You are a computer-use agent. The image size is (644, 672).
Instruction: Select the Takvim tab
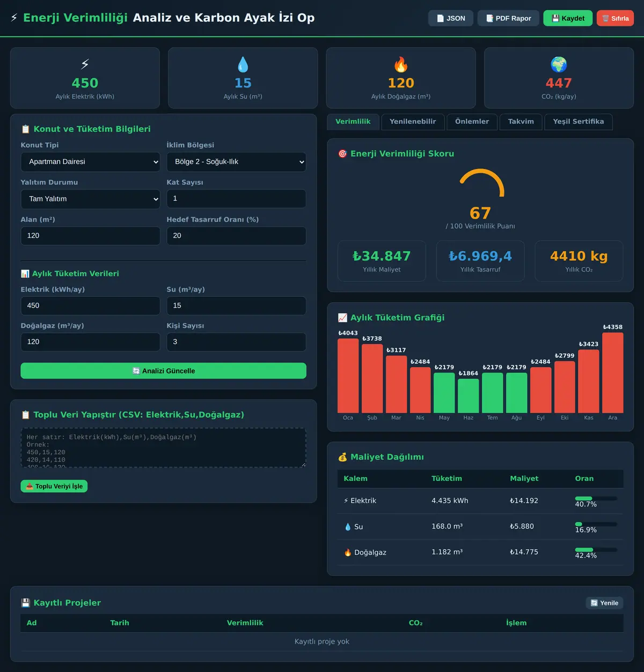pyautogui.click(x=521, y=122)
